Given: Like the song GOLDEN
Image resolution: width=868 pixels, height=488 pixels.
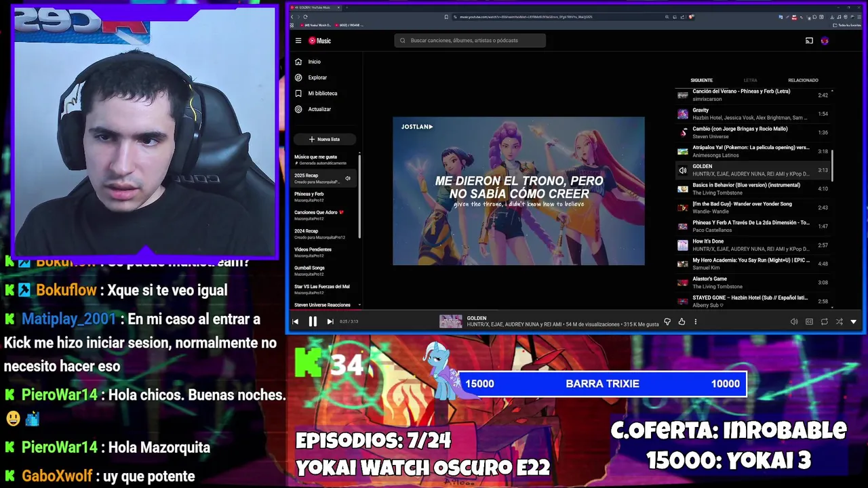Looking at the screenshot, I should 682,322.
